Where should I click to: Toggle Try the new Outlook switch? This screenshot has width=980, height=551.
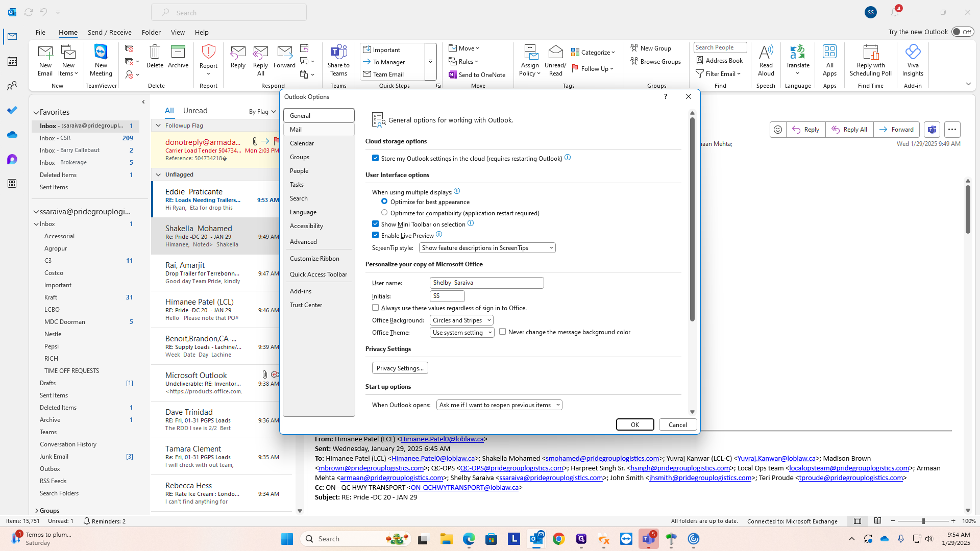click(x=963, y=32)
